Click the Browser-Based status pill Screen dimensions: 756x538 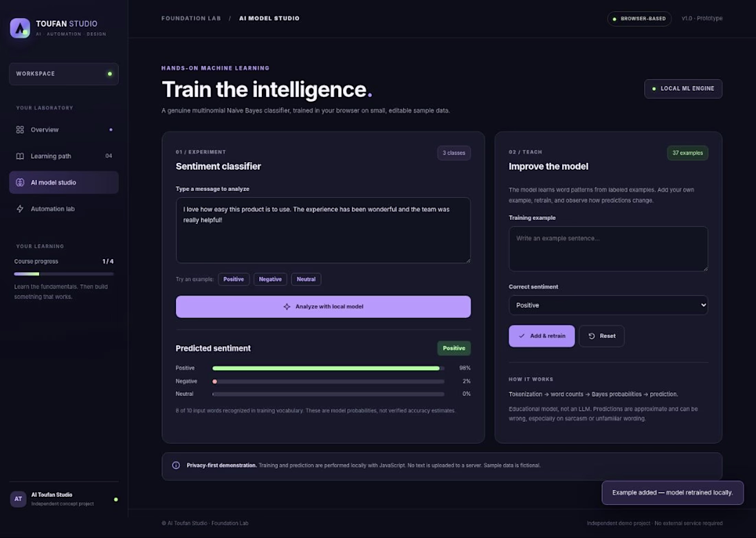tap(639, 19)
